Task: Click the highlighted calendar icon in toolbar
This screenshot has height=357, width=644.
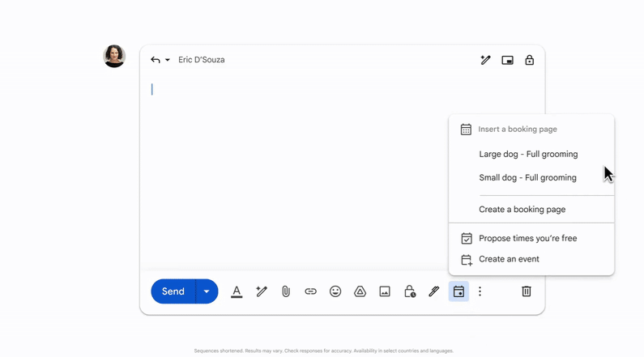Action: click(x=458, y=291)
